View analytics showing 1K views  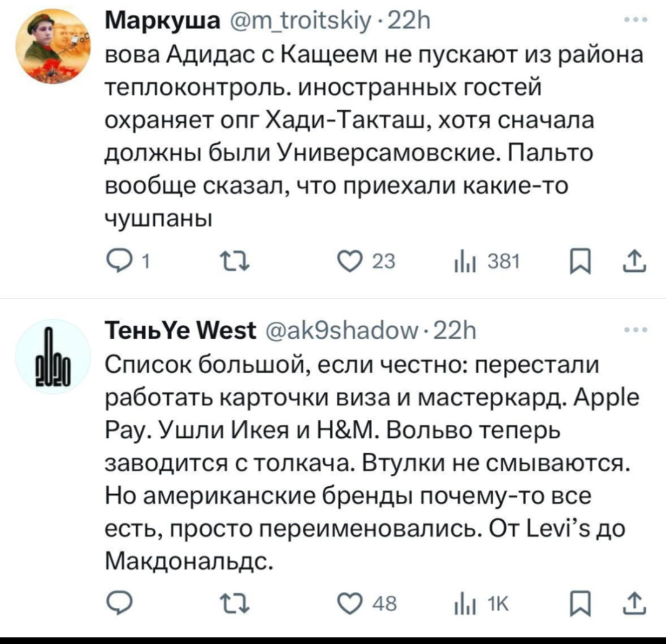pyautogui.click(x=481, y=603)
